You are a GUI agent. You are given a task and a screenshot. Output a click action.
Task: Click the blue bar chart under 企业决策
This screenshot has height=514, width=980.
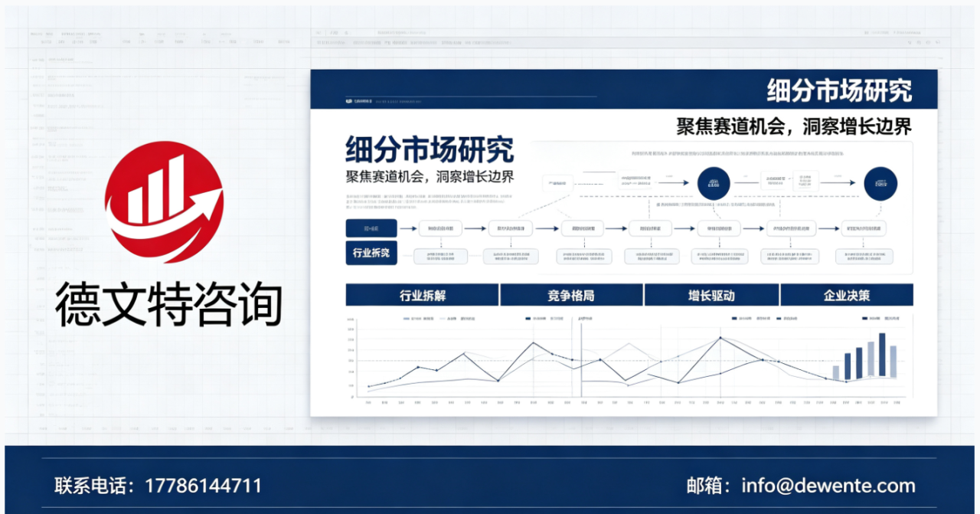pyautogui.click(x=865, y=356)
